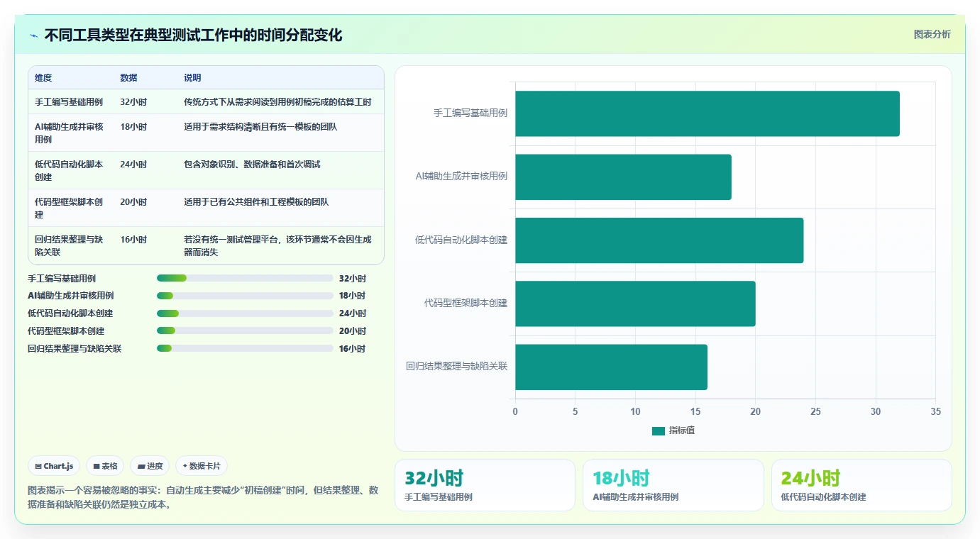Click the 回归结果整理与缺陷关联 progress bar
980x539 pixels.
pyautogui.click(x=245, y=348)
